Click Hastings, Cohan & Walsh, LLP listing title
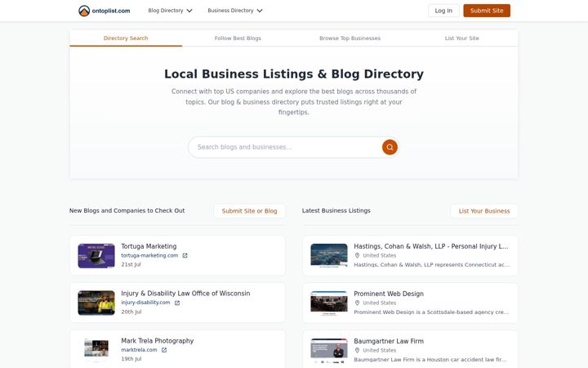This screenshot has height=368, width=588. click(x=431, y=246)
